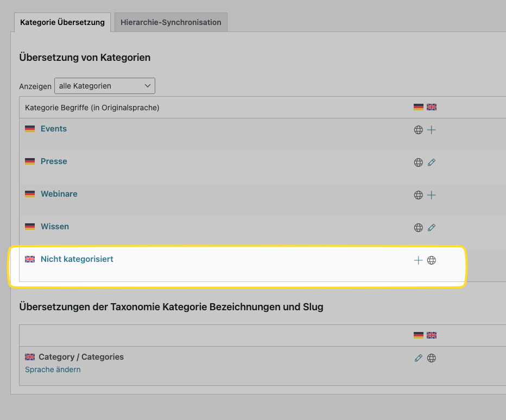
Task: Click the globe icon in Wissen row
Action: pyautogui.click(x=418, y=228)
